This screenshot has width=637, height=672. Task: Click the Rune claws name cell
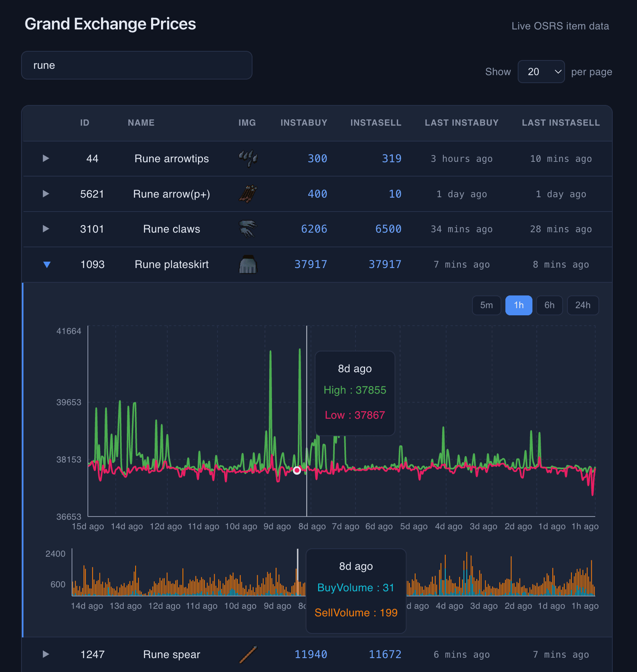pos(172,229)
